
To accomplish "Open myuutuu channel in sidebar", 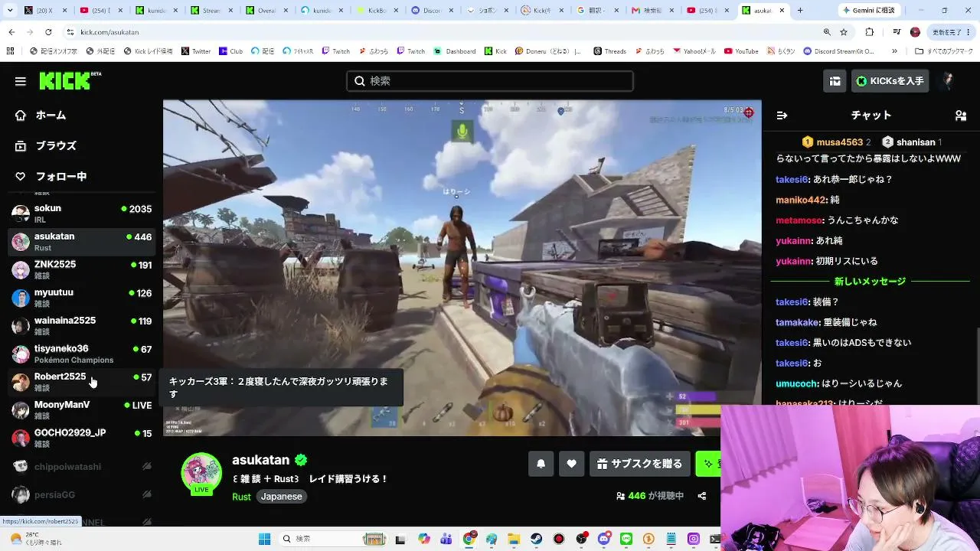I will (82, 298).
